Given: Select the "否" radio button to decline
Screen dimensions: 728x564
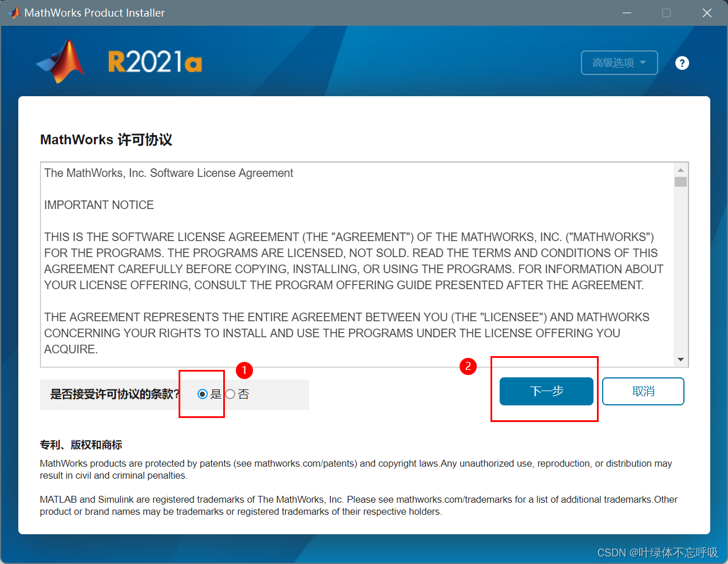Looking at the screenshot, I should 230,394.
